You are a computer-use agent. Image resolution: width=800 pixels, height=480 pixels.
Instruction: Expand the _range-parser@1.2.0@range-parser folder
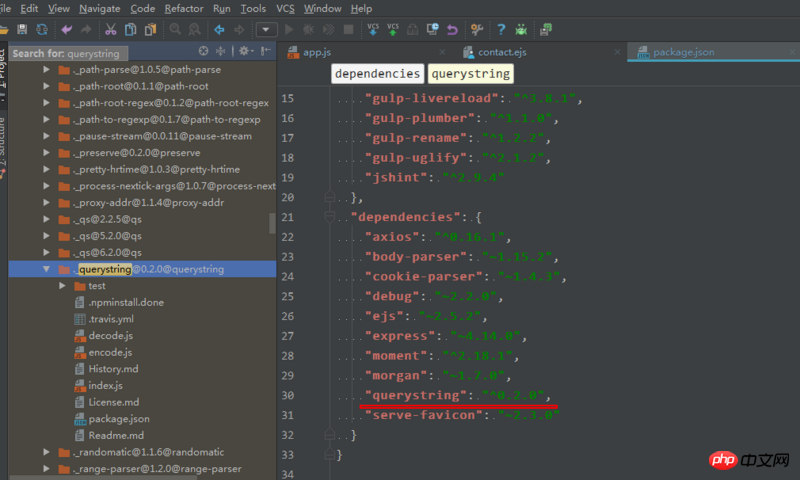46,468
